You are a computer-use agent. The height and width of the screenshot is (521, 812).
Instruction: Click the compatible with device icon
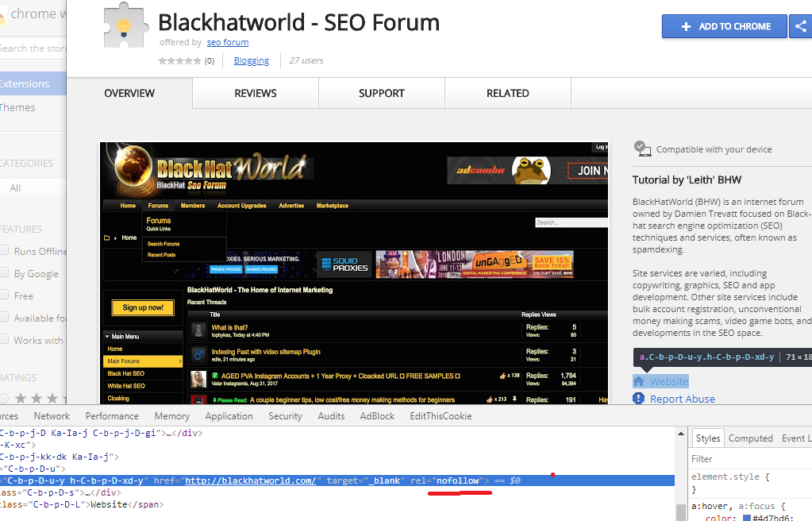[642, 149]
